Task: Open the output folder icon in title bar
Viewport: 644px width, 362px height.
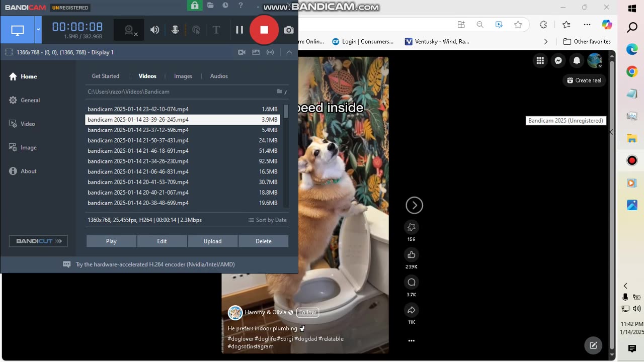Action: [210, 6]
